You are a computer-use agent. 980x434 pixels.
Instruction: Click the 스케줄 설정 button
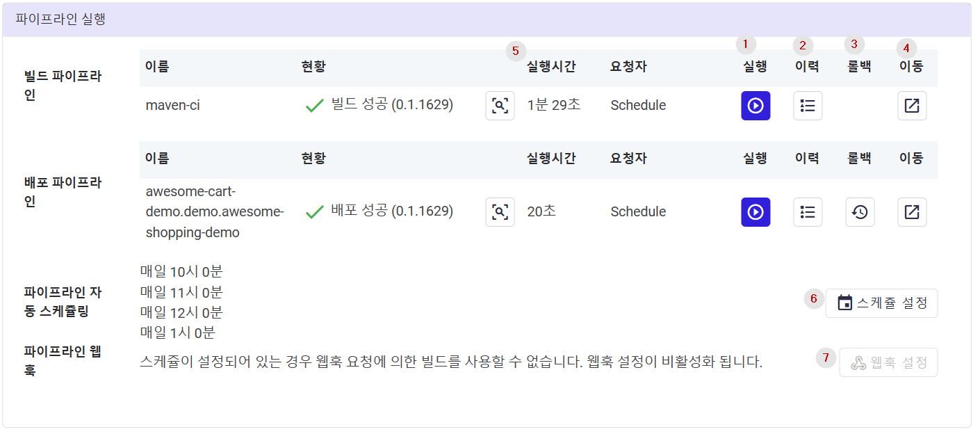coord(881,303)
